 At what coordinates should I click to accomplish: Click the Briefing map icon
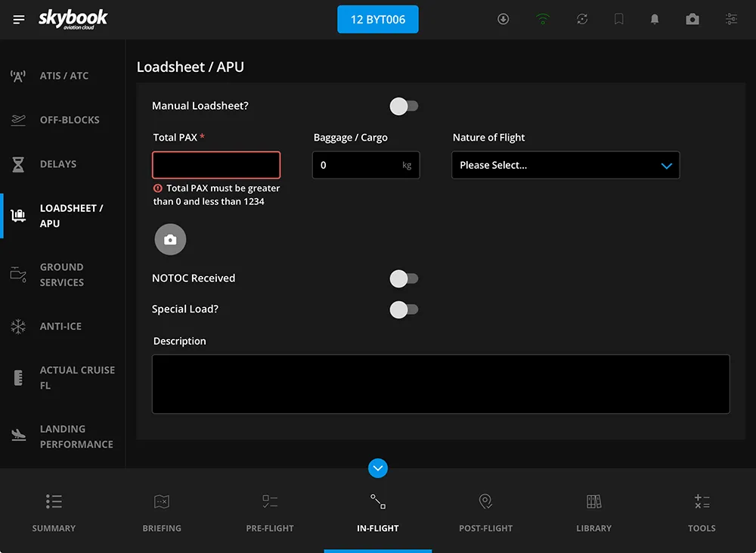pos(162,502)
